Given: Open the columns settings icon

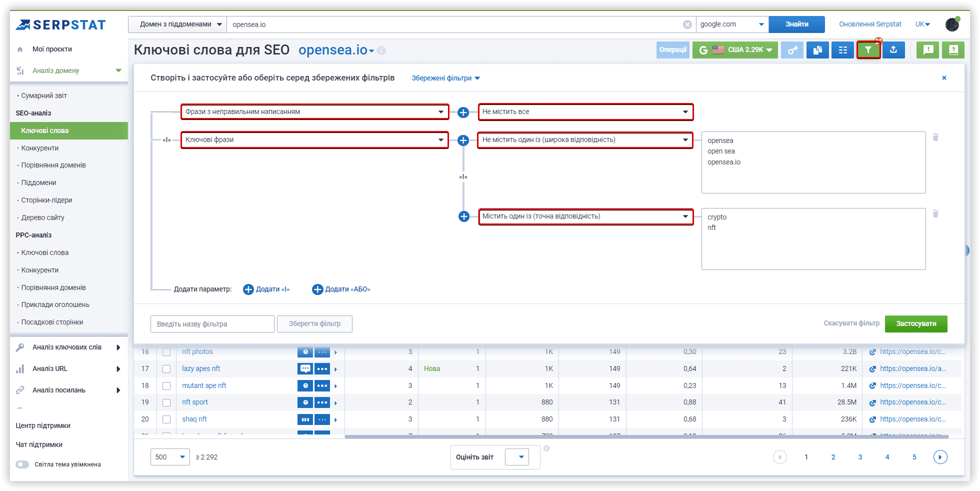Looking at the screenshot, I should (842, 50).
